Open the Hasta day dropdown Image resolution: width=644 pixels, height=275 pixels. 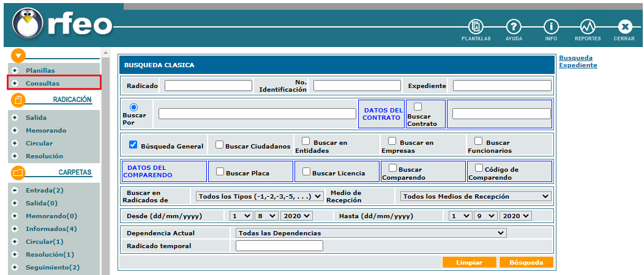(x=460, y=216)
